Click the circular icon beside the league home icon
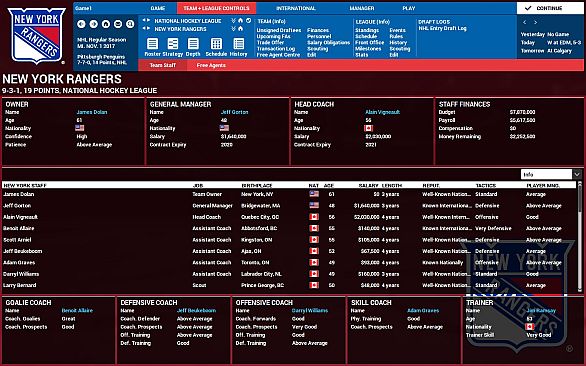The width and height of the screenshot is (586, 366). tap(249, 21)
